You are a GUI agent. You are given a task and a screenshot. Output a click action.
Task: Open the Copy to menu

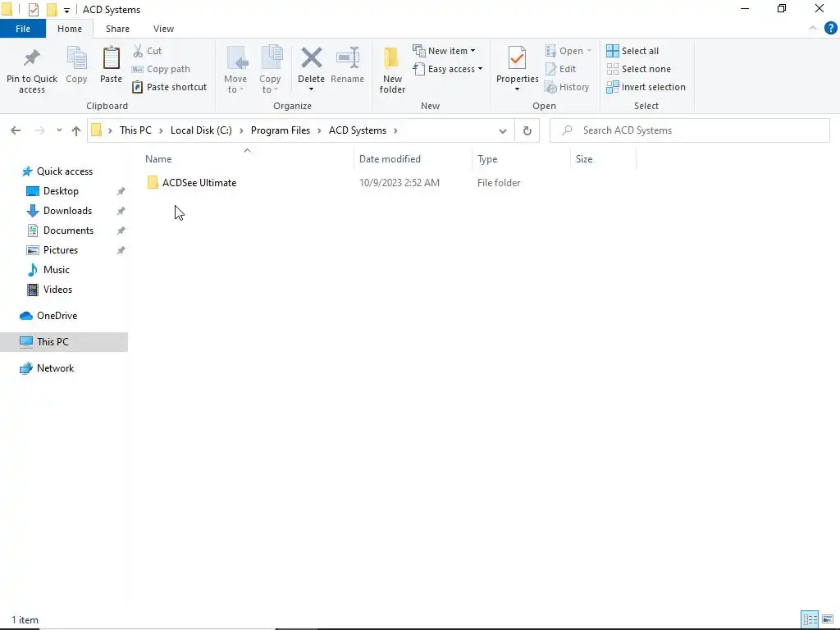pos(270,70)
